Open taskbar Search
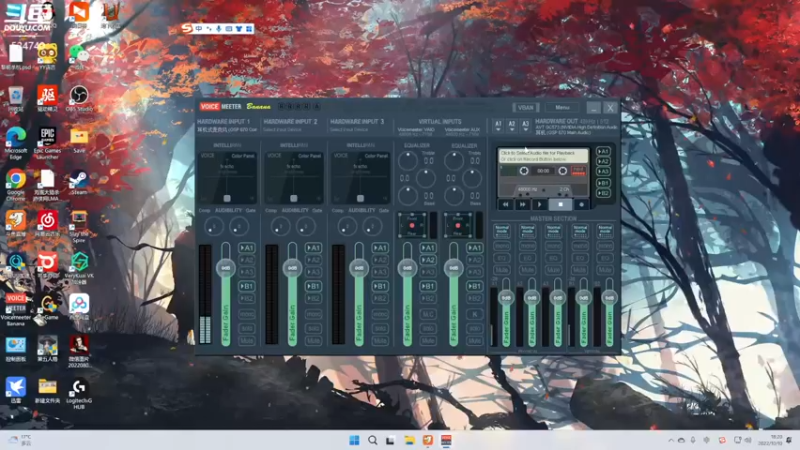Image resolution: width=800 pixels, height=450 pixels. [x=372, y=440]
